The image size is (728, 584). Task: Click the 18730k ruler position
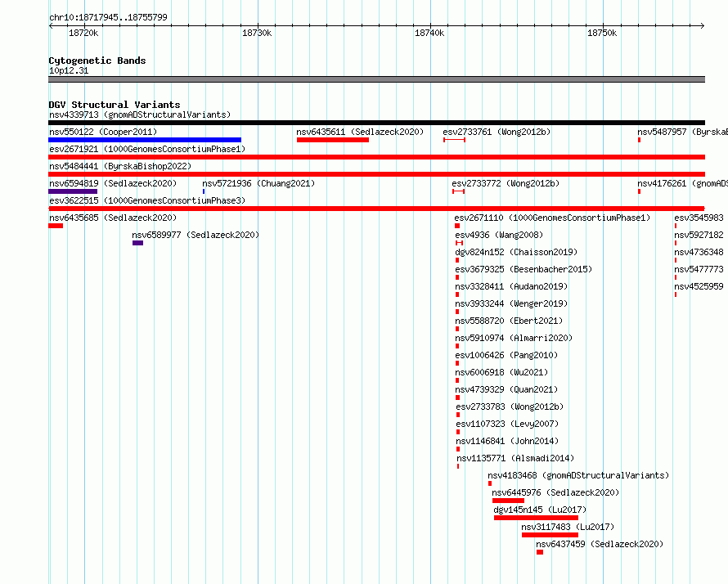pos(257,33)
